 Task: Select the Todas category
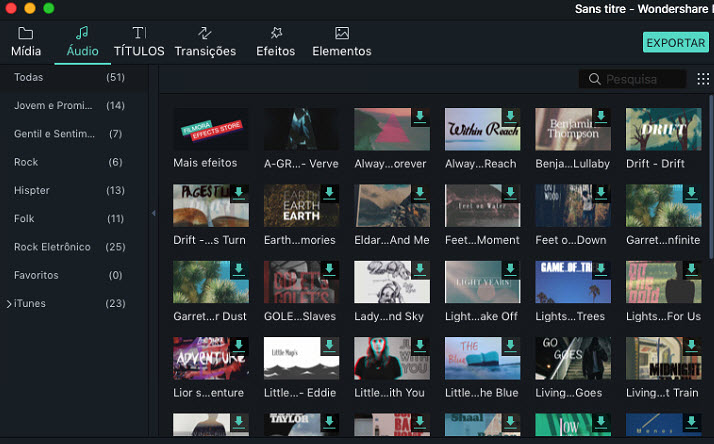coord(73,77)
